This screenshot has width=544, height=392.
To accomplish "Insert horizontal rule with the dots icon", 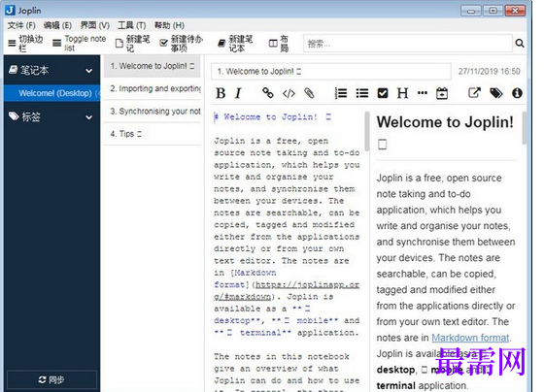I will (x=423, y=93).
